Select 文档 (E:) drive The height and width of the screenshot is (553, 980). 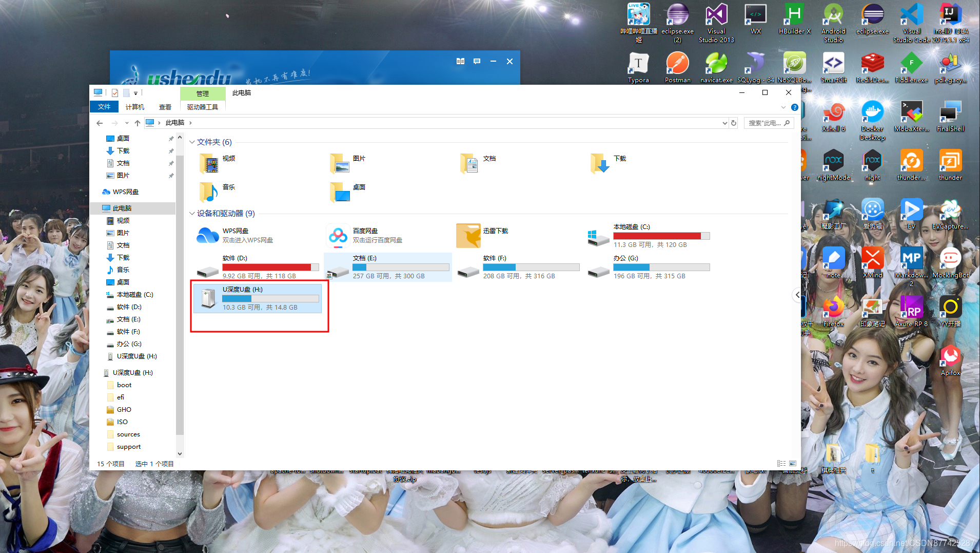[x=388, y=267]
